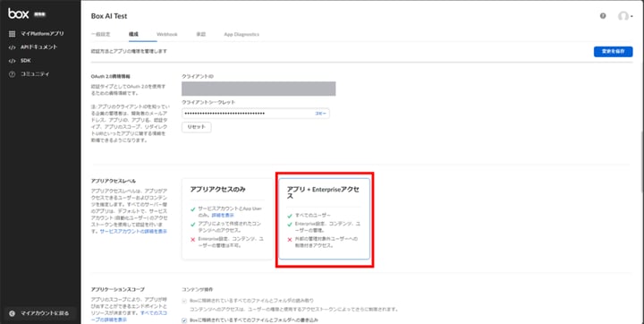Go back via マイアカウントに戻る

40,313
